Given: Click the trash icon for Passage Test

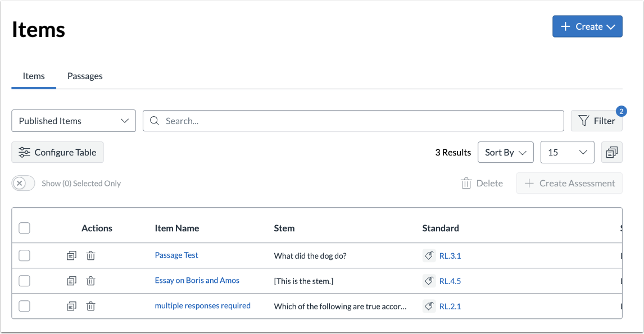Looking at the screenshot, I should pyautogui.click(x=90, y=255).
